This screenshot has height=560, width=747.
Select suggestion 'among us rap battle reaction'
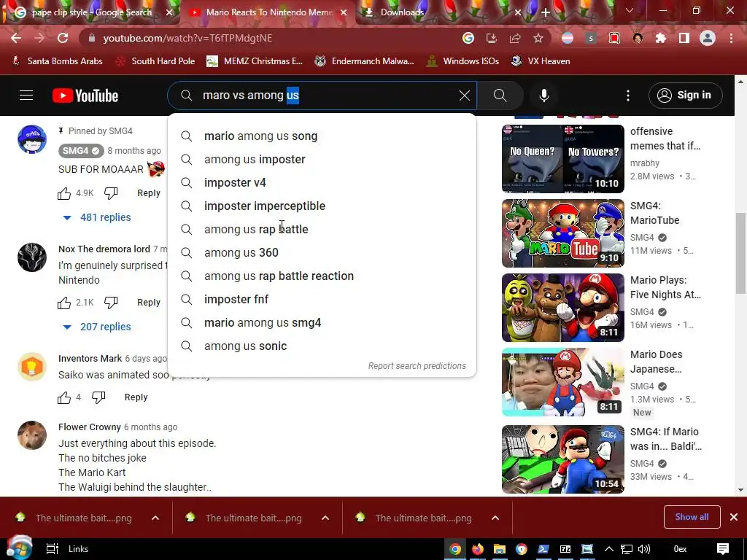pyautogui.click(x=322, y=276)
